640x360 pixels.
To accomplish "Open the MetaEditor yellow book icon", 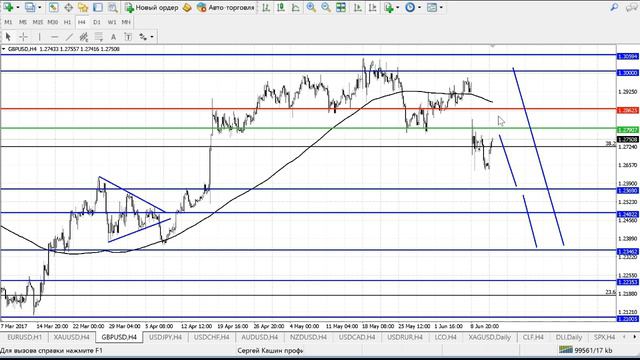I will coord(187,7).
